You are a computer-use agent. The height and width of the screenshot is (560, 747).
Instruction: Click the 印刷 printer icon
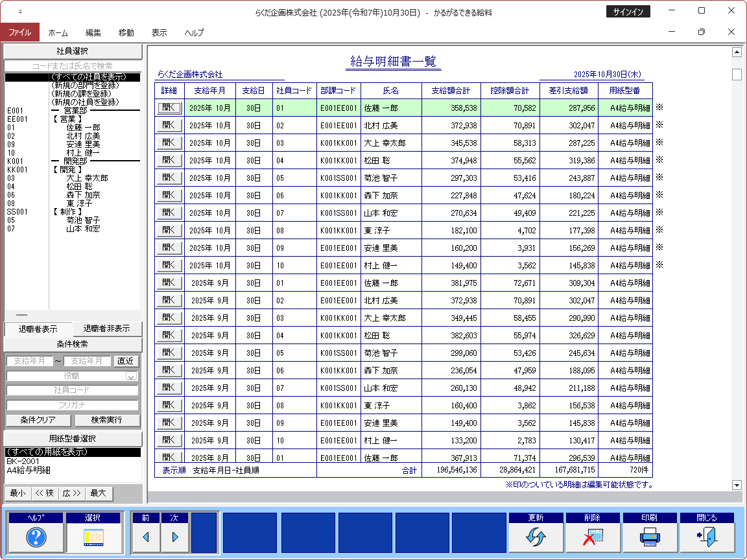pyautogui.click(x=650, y=537)
